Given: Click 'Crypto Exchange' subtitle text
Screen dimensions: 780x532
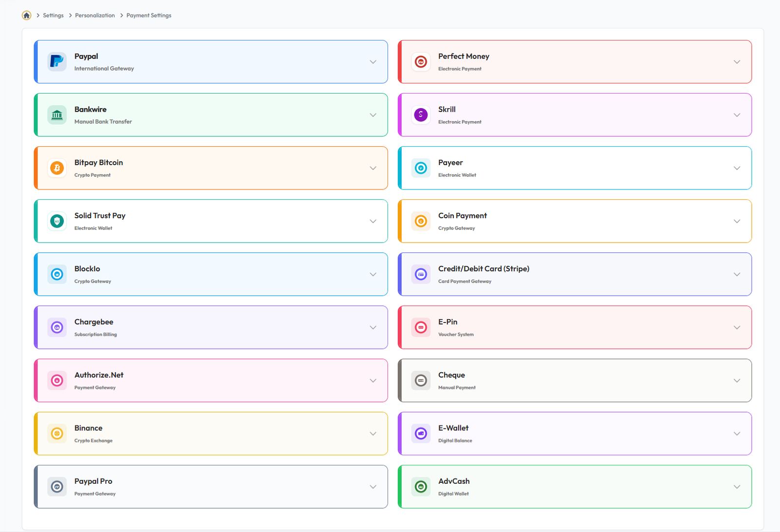Looking at the screenshot, I should click(94, 441).
